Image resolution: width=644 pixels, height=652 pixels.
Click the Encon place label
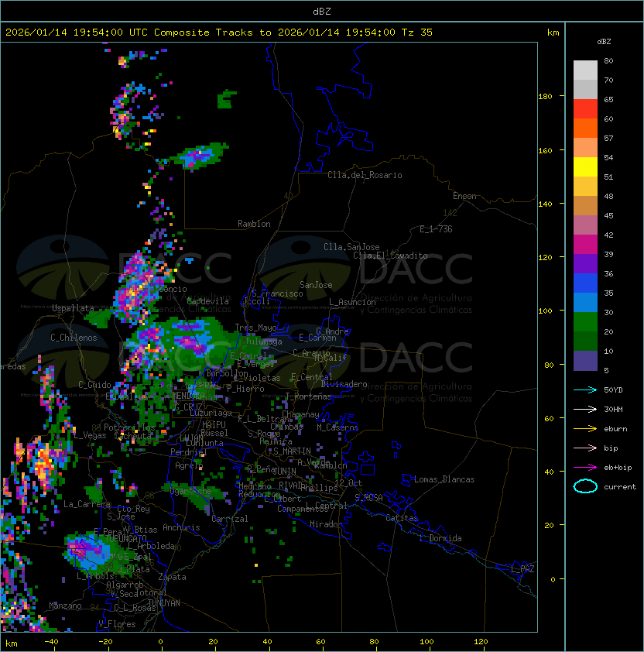(464, 196)
